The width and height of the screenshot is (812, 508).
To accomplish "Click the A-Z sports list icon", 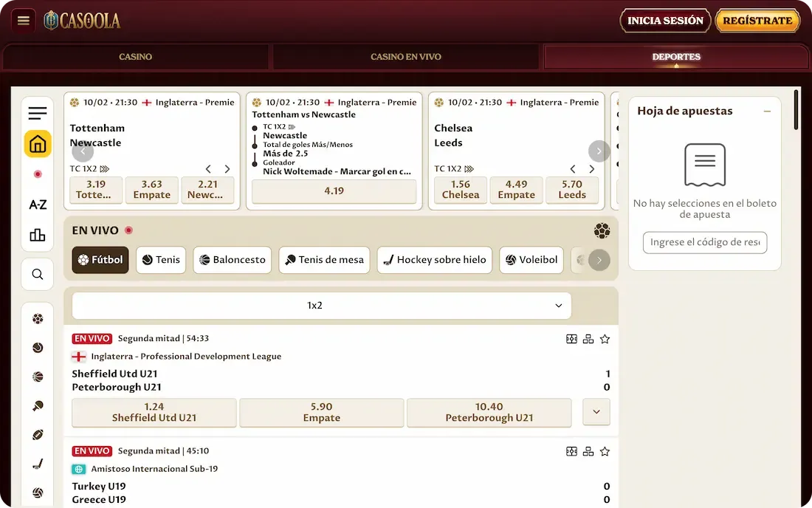I will 38,205.
